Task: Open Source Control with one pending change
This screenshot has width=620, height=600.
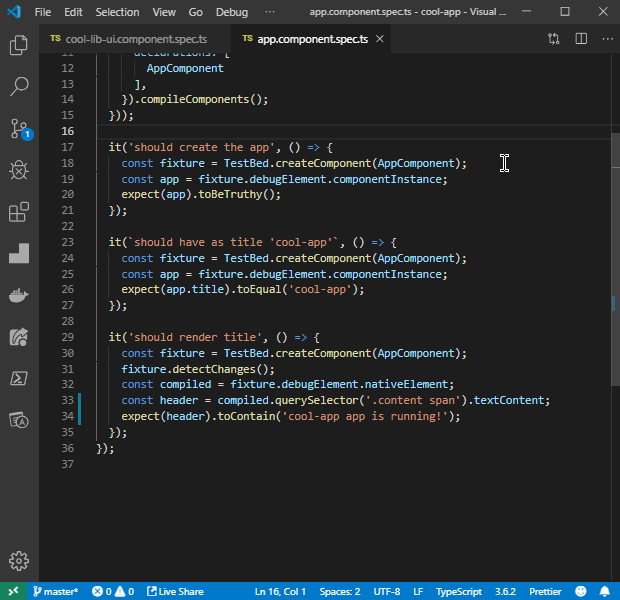Action: [x=19, y=129]
